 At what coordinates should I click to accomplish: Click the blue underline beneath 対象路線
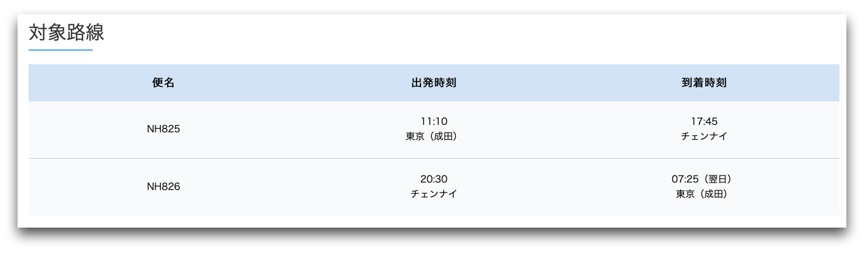click(60, 50)
